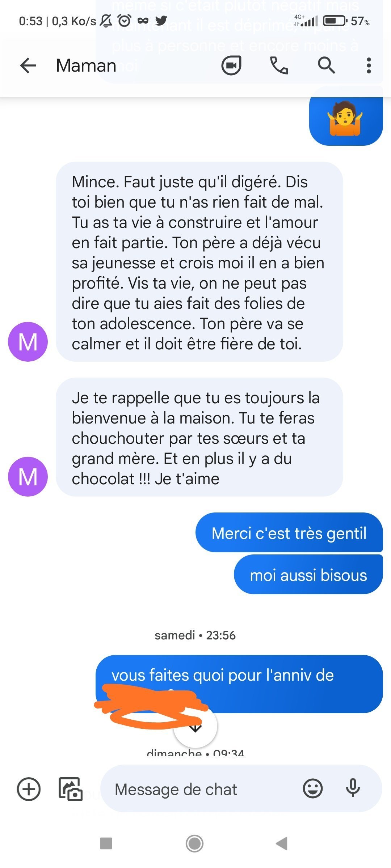This screenshot has width=391, height=868.
Task: Open the plus attachments menu
Action: pyautogui.click(x=29, y=789)
